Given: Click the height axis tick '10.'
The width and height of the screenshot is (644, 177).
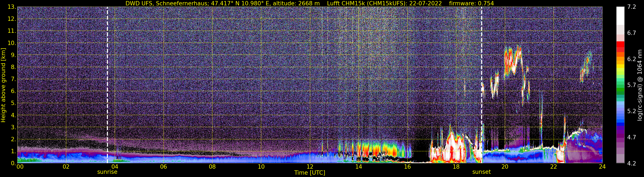Looking at the screenshot, I should (12, 43).
